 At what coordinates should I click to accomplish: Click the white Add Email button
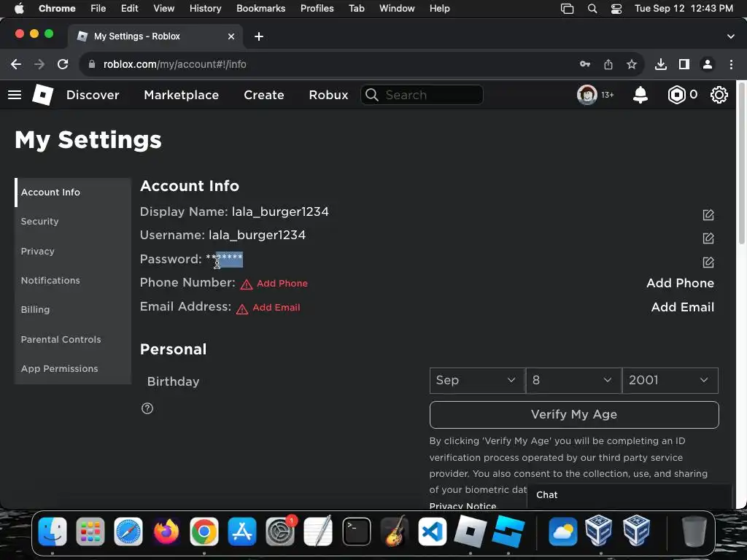(x=683, y=307)
